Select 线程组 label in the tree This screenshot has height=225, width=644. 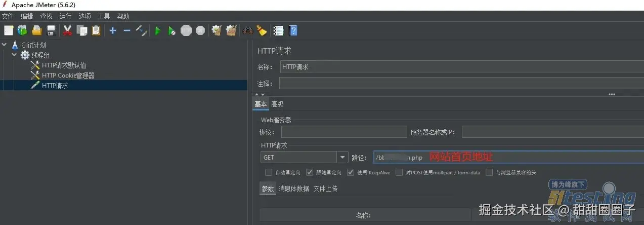pyautogui.click(x=40, y=55)
